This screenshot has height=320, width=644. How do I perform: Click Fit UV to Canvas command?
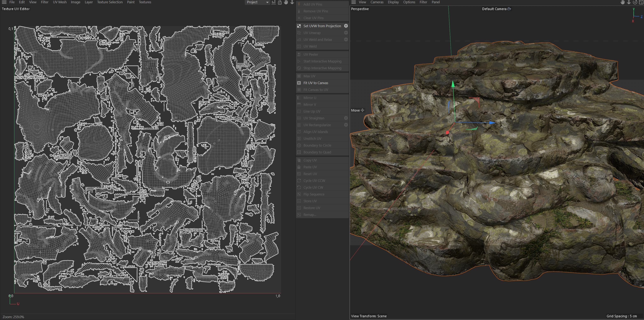click(x=316, y=83)
